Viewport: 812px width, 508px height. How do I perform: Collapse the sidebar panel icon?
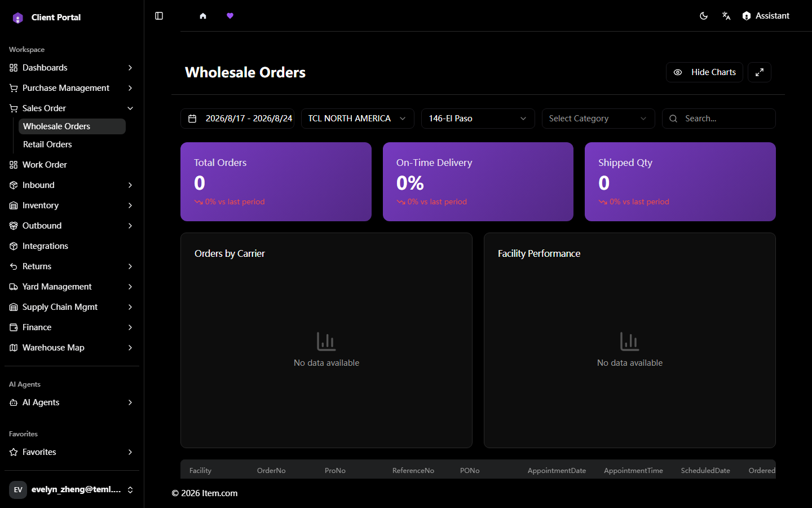pyautogui.click(x=159, y=16)
